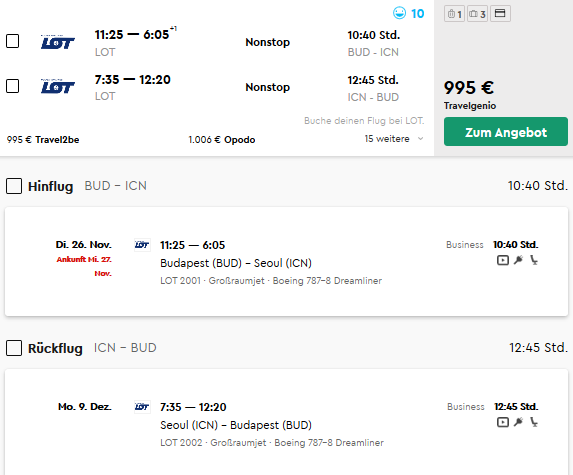Click the blue smiley rating icon
573x475 pixels.
click(x=399, y=13)
